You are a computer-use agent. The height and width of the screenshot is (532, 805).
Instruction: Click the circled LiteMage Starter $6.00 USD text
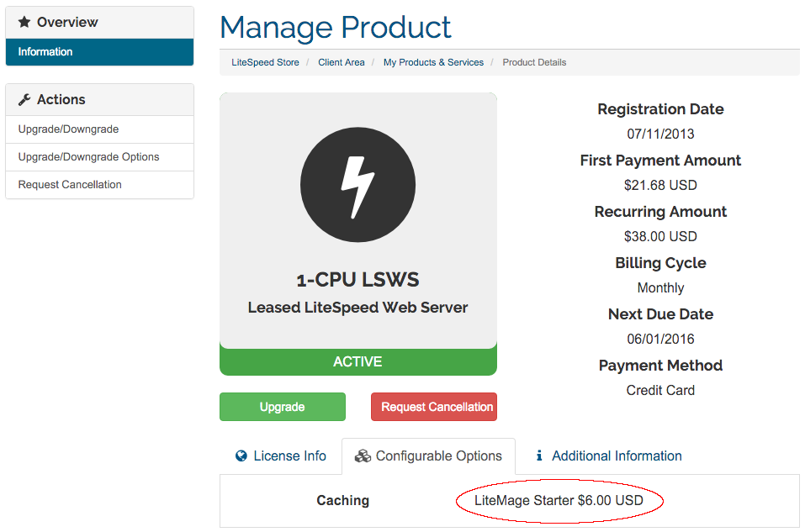coord(559,501)
